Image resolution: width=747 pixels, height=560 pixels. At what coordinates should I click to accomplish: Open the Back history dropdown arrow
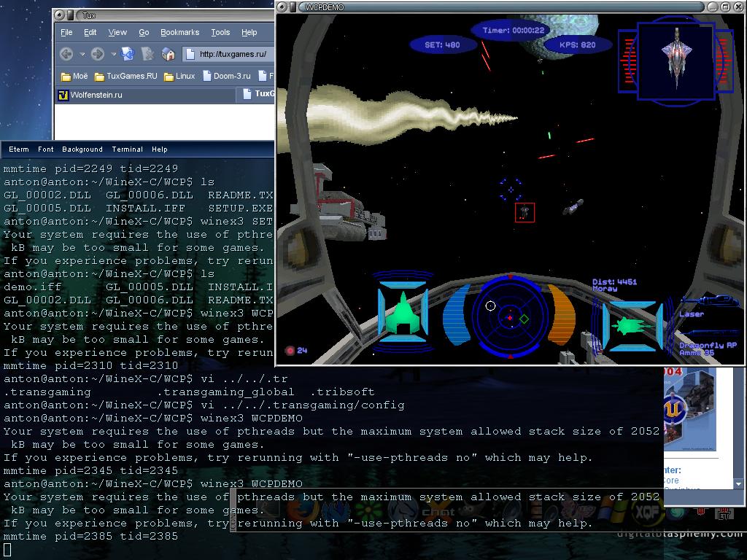(x=82, y=54)
